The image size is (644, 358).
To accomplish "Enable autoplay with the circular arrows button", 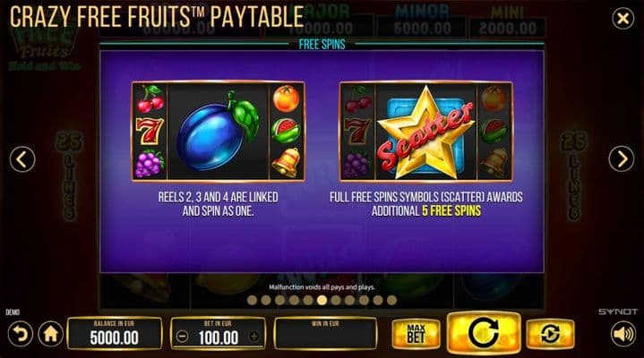I will click(550, 334).
